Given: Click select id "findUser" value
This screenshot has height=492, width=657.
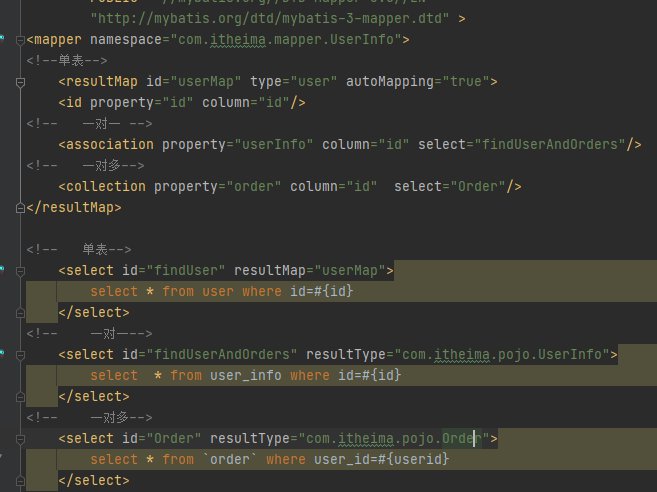Looking at the screenshot, I should 186,270.
